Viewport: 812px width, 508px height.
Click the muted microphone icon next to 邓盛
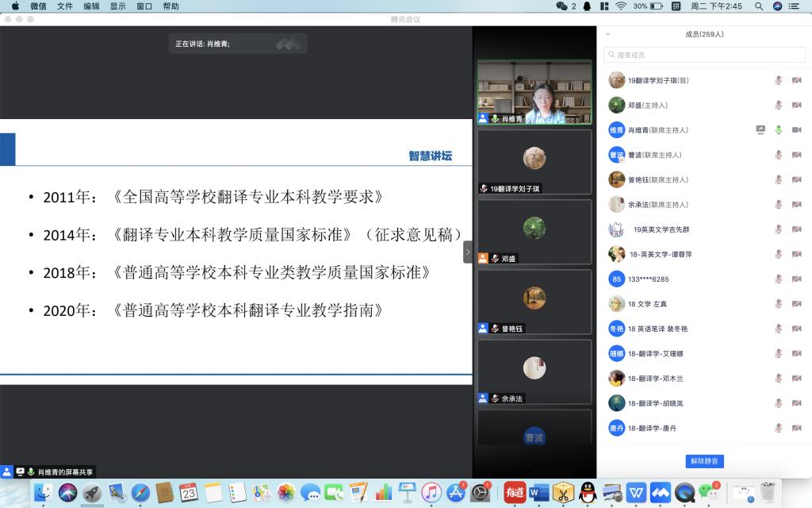(779, 105)
